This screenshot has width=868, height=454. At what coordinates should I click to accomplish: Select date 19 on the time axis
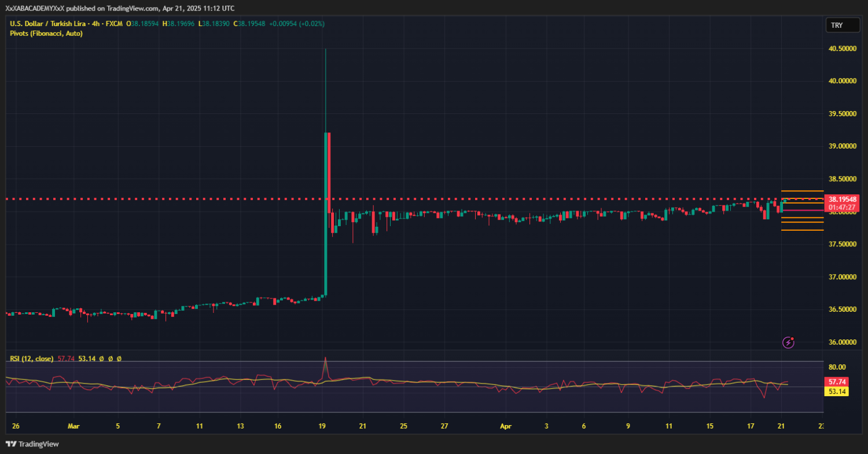322,426
